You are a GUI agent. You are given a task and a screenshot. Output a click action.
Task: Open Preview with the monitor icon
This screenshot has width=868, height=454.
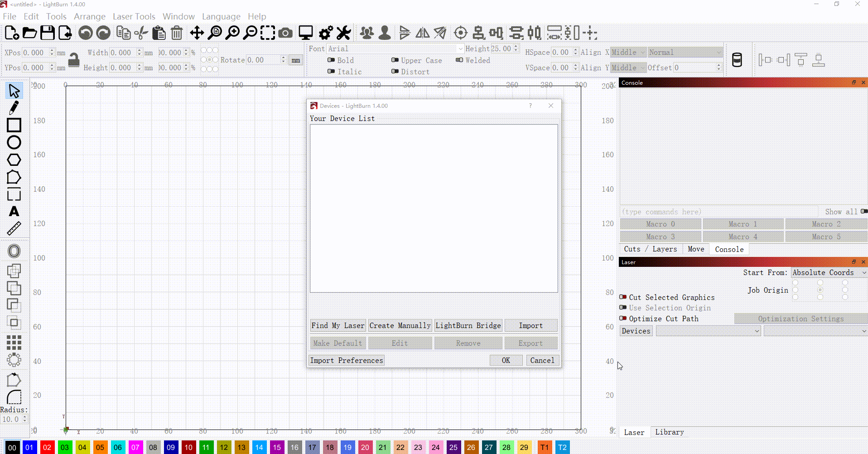tap(306, 33)
